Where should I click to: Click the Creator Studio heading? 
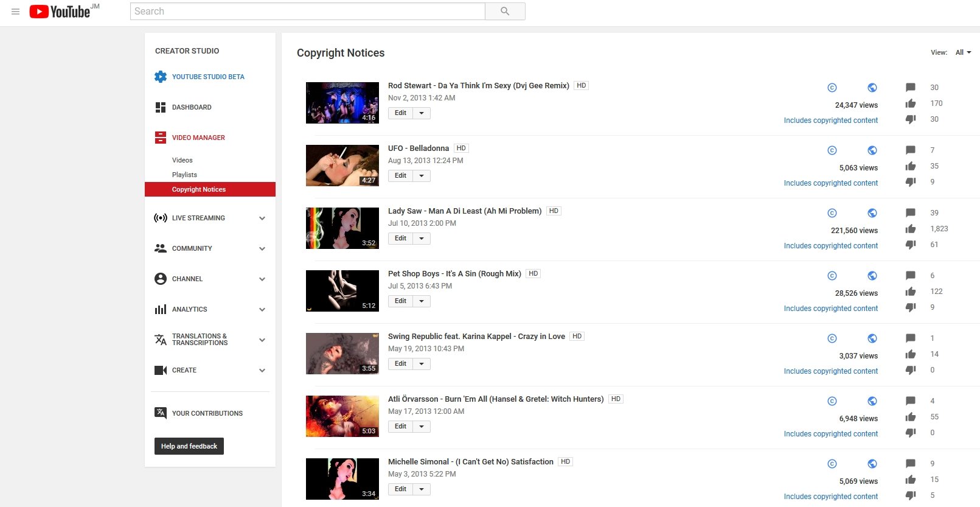(x=187, y=51)
